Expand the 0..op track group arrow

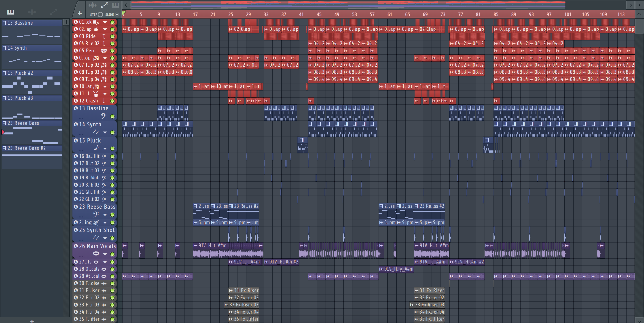105,58
